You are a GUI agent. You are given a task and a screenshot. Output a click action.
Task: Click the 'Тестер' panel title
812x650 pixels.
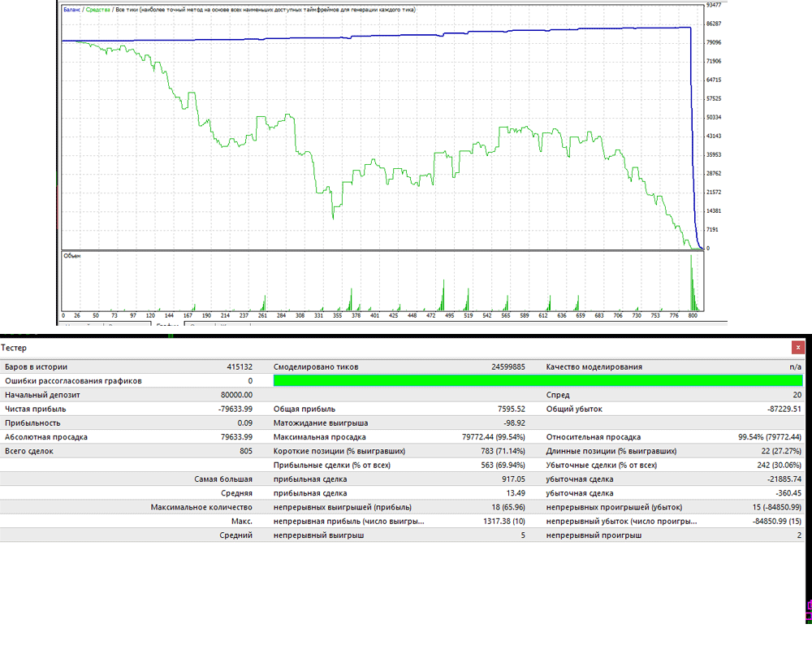[x=14, y=348]
